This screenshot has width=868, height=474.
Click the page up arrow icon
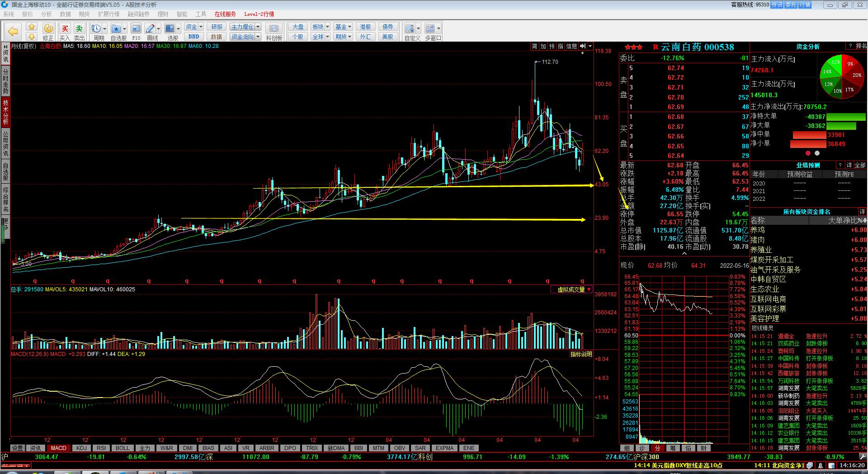pos(31,27)
